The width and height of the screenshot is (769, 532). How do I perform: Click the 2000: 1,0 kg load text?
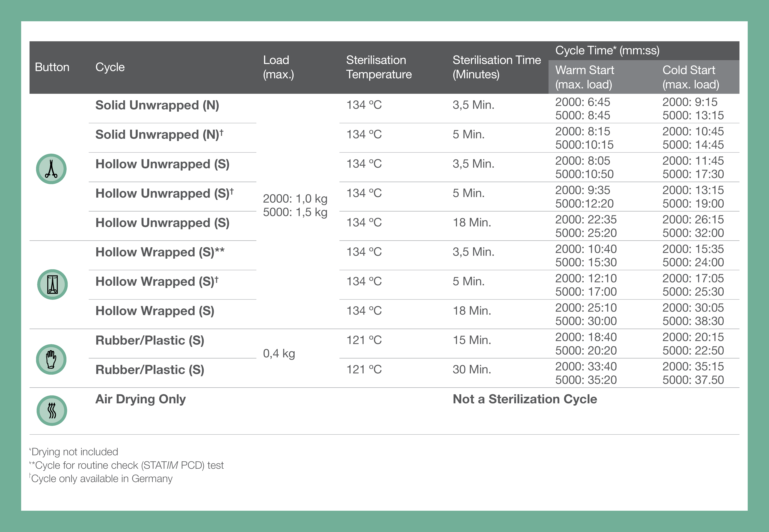(x=295, y=199)
